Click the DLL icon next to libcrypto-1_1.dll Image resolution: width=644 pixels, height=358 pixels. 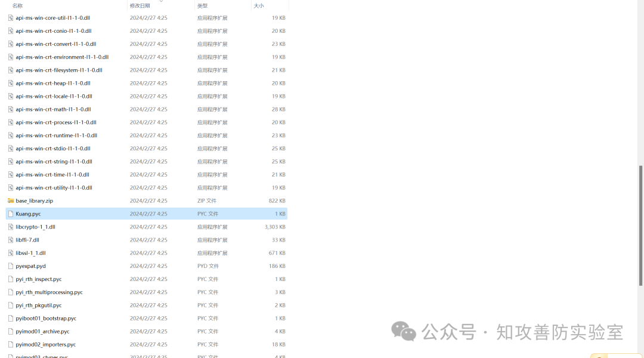point(10,227)
